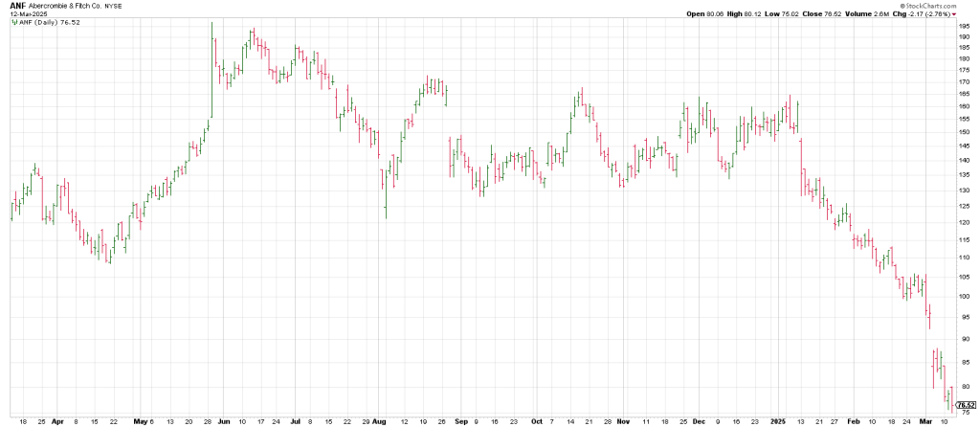Viewport: 980px width, 427px height.
Task: Click the 76.52 current price tag on axis
Action: pyautogui.click(x=965, y=405)
